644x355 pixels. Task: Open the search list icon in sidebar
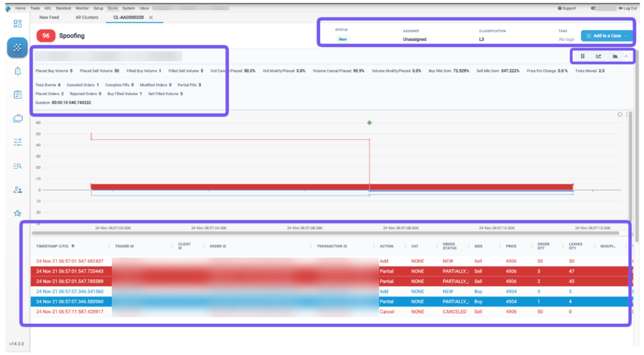click(x=17, y=166)
